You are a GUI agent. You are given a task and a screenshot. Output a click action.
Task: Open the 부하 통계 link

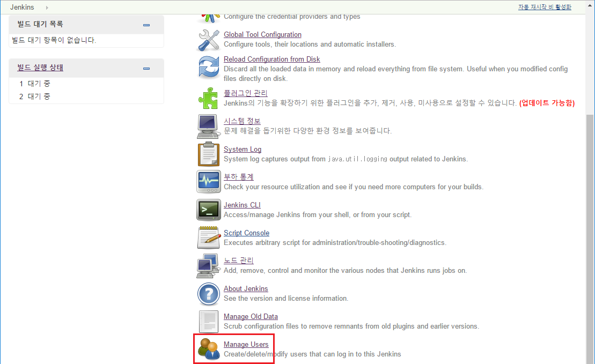[x=239, y=177]
